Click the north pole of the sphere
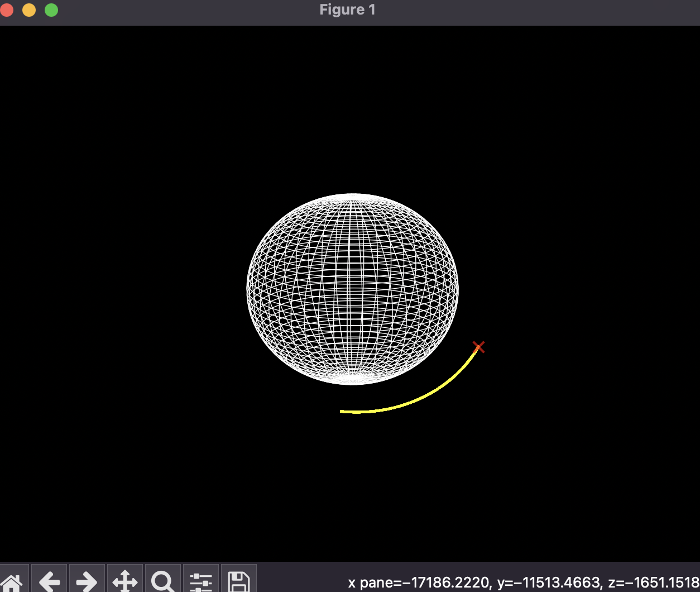This screenshot has height=592, width=700. [x=352, y=196]
